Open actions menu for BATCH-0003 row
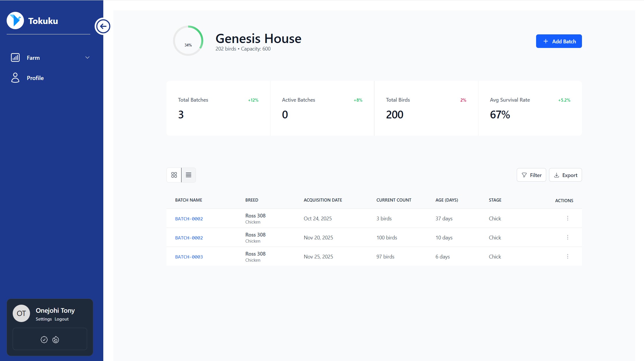 pos(568,256)
